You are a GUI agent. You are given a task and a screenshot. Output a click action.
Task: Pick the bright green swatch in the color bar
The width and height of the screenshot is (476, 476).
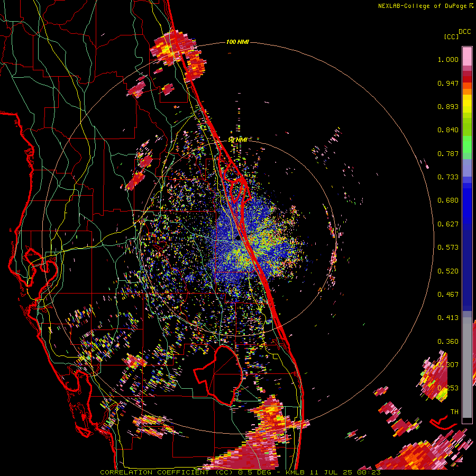click(467, 145)
